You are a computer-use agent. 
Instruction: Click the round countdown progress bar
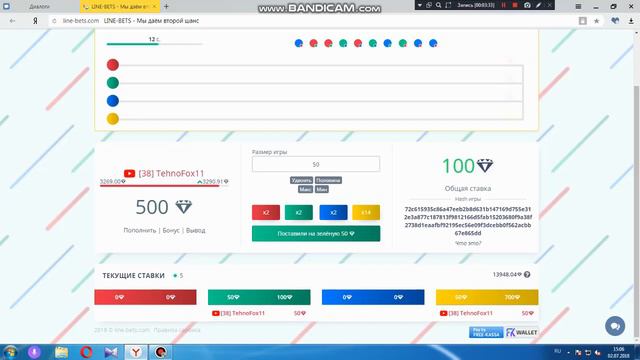[x=154, y=44]
